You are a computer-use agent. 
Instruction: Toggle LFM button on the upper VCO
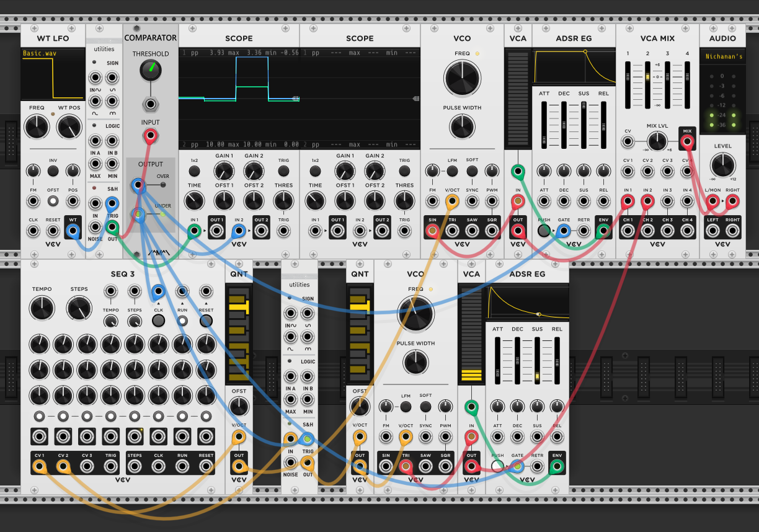pyautogui.click(x=452, y=171)
